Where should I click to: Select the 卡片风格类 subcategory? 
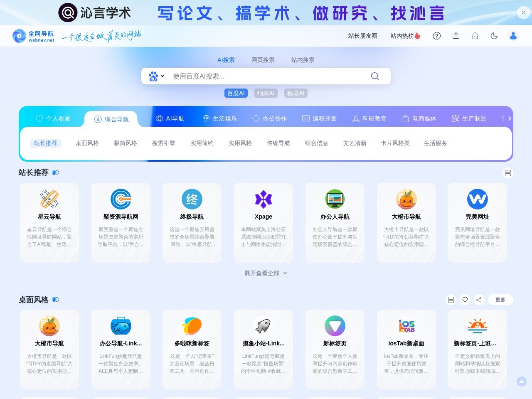pos(395,143)
